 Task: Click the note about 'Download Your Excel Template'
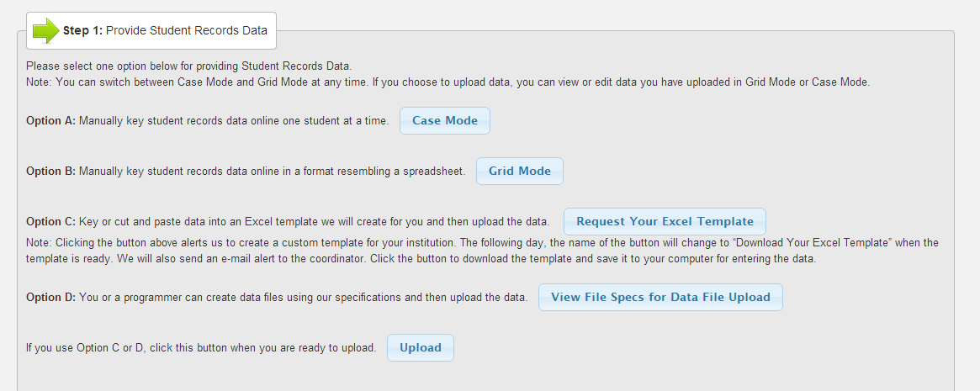[x=482, y=251]
